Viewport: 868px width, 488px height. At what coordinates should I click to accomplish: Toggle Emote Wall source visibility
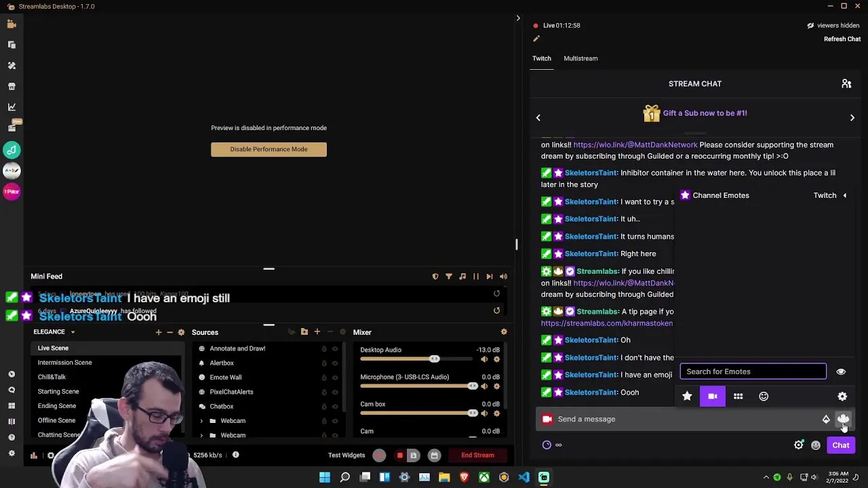(x=335, y=378)
